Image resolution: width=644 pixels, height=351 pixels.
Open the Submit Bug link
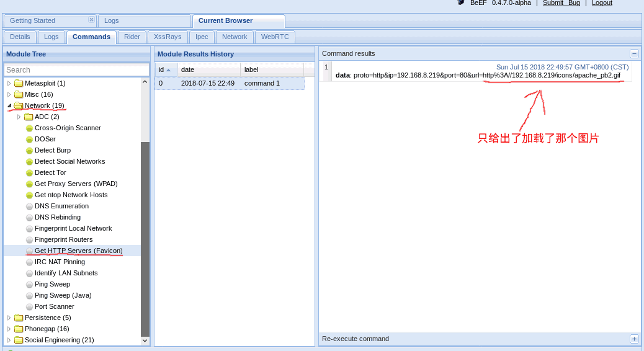coord(561,3)
